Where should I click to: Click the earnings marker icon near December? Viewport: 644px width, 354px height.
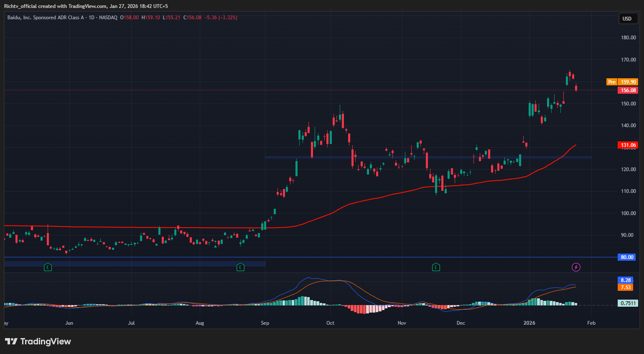click(436, 267)
